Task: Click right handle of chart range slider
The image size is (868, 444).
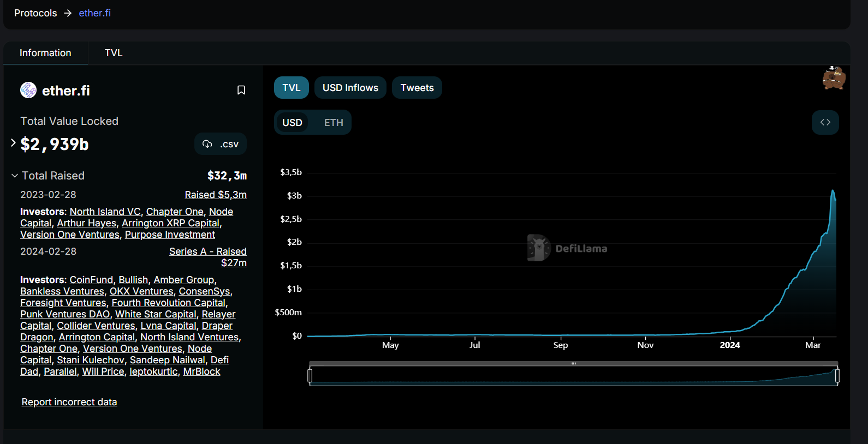Action: tap(837, 375)
